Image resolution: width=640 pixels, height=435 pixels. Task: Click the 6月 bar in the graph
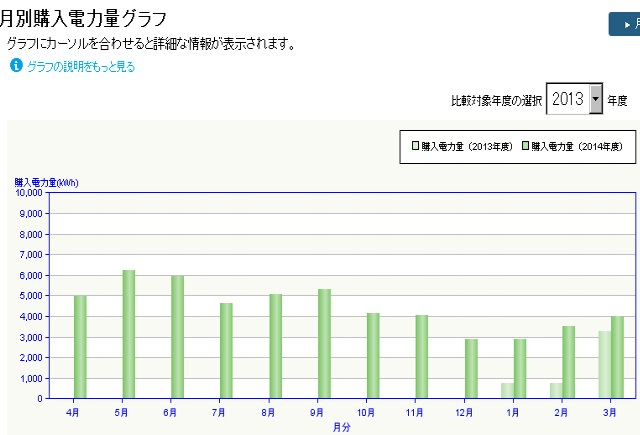point(177,337)
